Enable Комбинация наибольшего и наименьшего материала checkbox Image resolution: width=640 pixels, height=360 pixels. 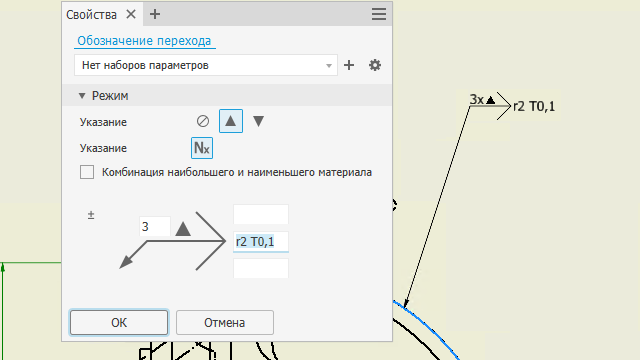[x=87, y=172]
